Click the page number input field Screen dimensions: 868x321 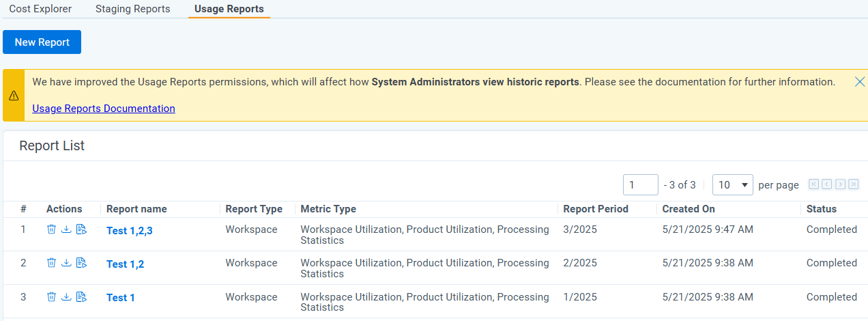coord(641,184)
